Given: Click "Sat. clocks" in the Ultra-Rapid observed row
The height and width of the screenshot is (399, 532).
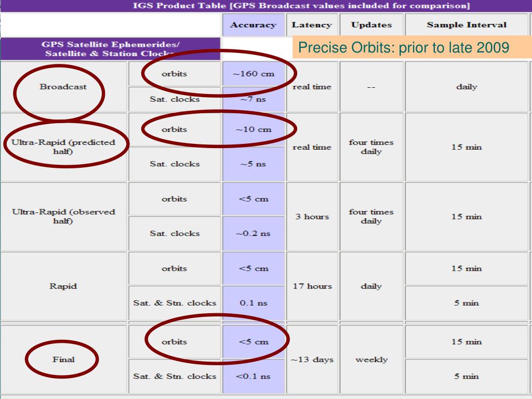Looking at the screenshot, I should click(x=175, y=233).
